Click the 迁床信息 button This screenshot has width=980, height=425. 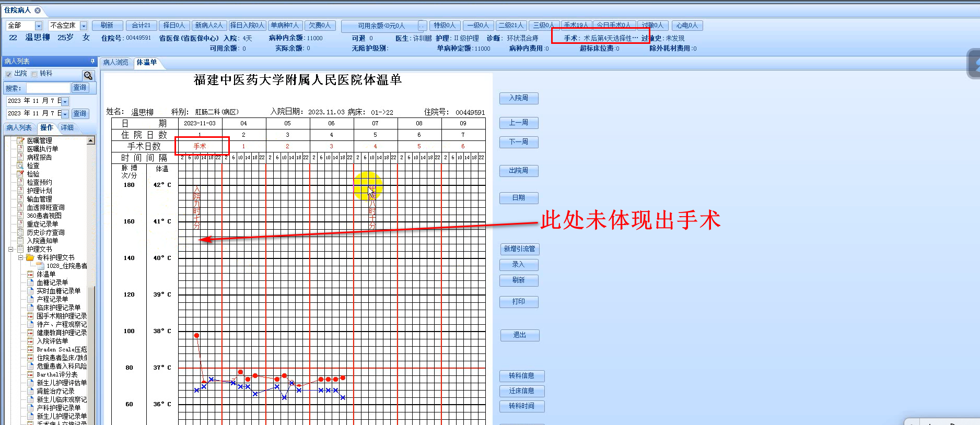click(x=522, y=391)
